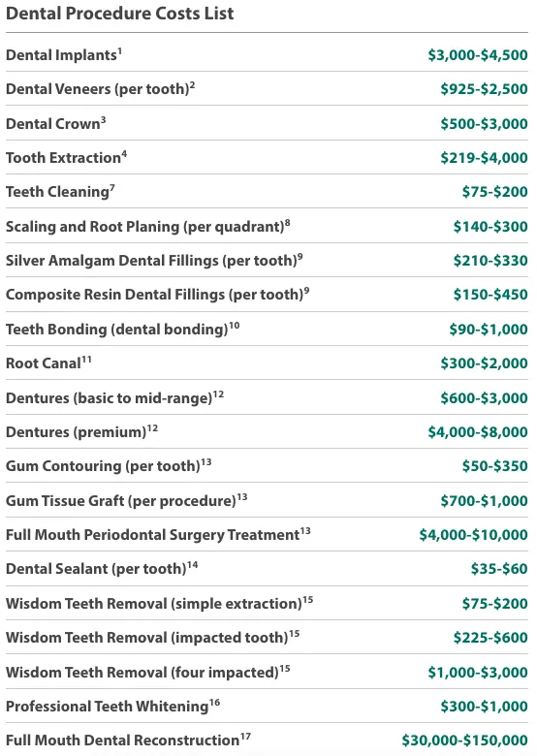Select Scaling and Root Planing text
The image size is (537, 756).
tap(92, 227)
